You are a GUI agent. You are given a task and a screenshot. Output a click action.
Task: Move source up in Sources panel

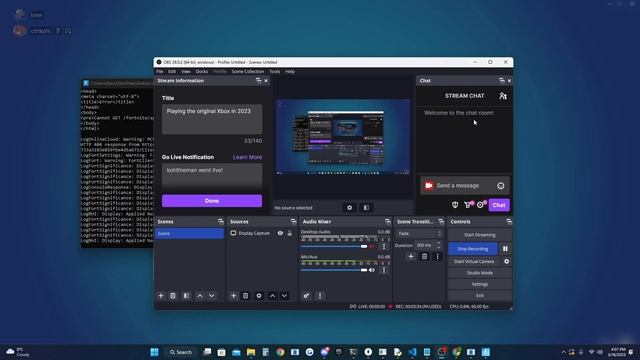272,296
